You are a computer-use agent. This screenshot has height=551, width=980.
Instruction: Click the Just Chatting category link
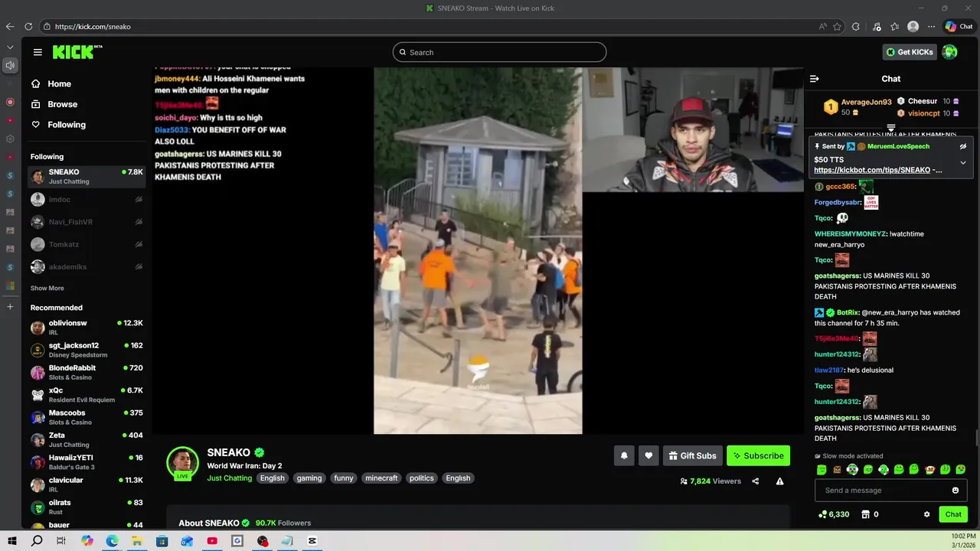230,478
